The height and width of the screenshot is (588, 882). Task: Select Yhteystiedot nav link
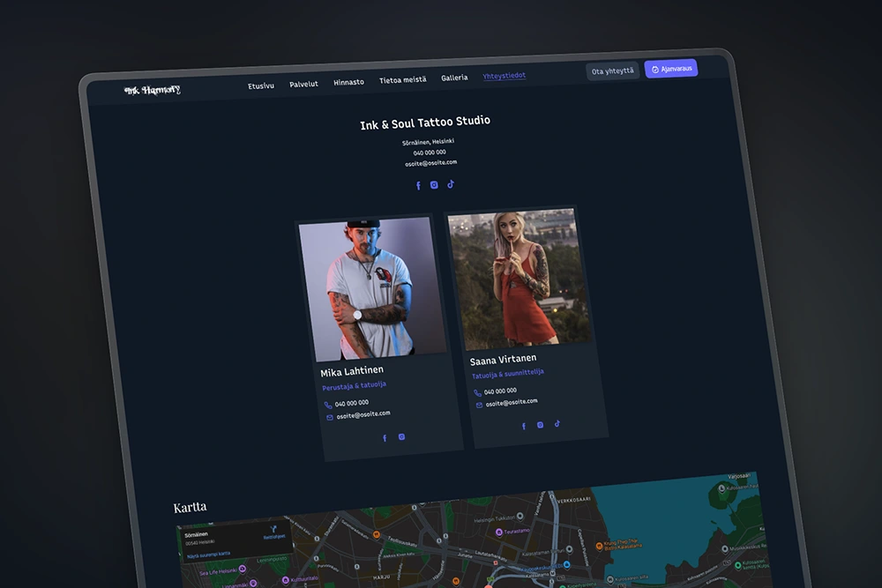pyautogui.click(x=504, y=75)
